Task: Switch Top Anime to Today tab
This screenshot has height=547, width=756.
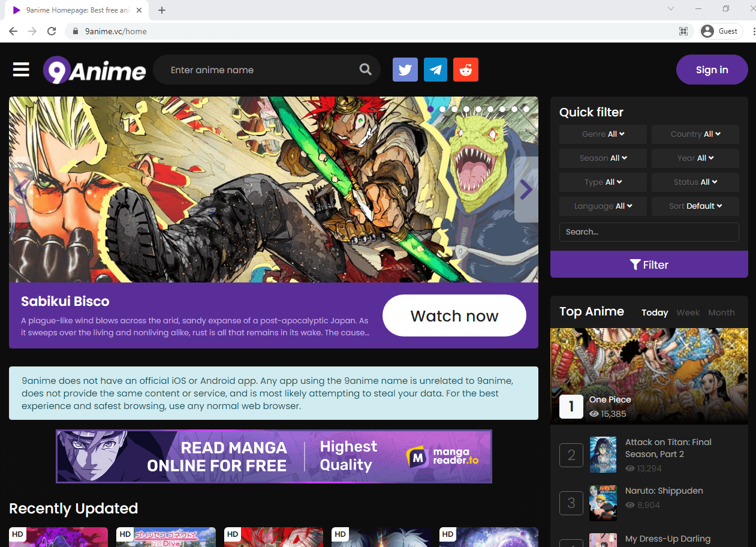Action: [655, 312]
